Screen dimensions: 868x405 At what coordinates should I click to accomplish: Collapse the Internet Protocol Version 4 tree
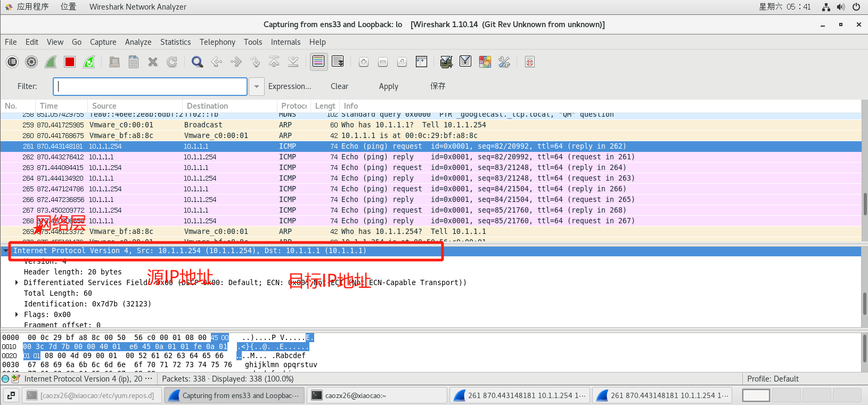click(x=6, y=250)
